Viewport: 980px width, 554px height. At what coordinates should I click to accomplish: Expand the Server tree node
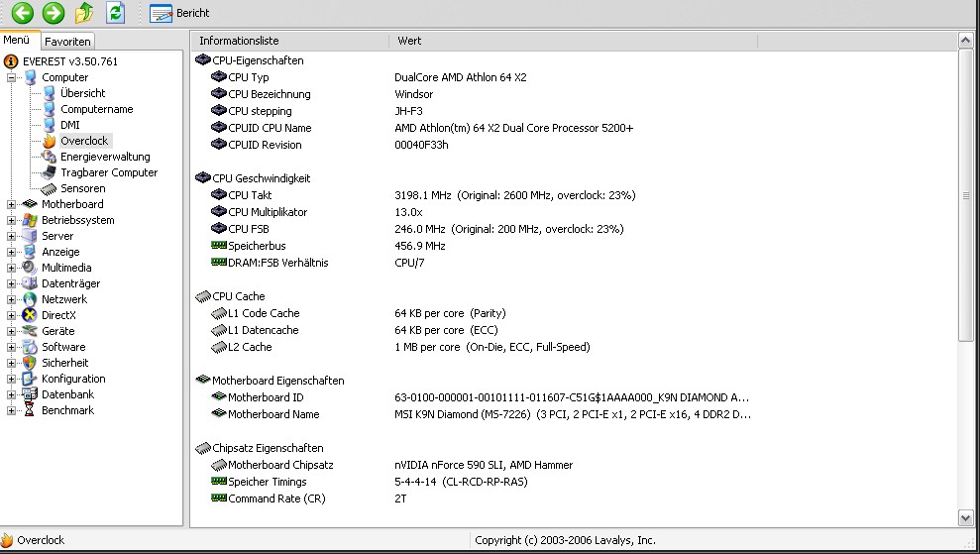click(x=11, y=236)
